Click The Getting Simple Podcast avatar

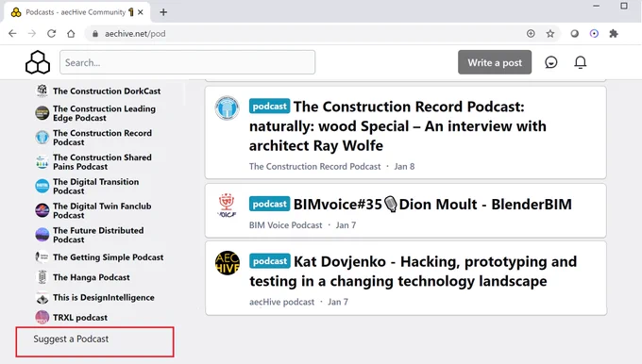coord(42,256)
